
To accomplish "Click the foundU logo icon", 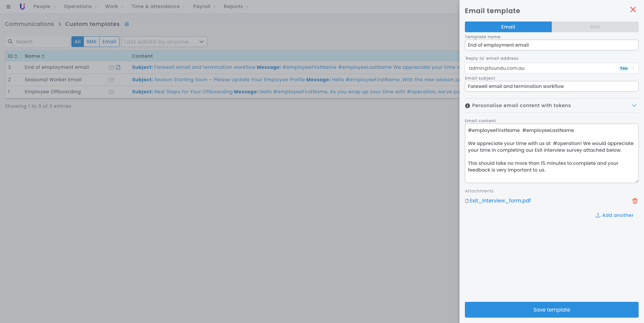I will pyautogui.click(x=22, y=6).
